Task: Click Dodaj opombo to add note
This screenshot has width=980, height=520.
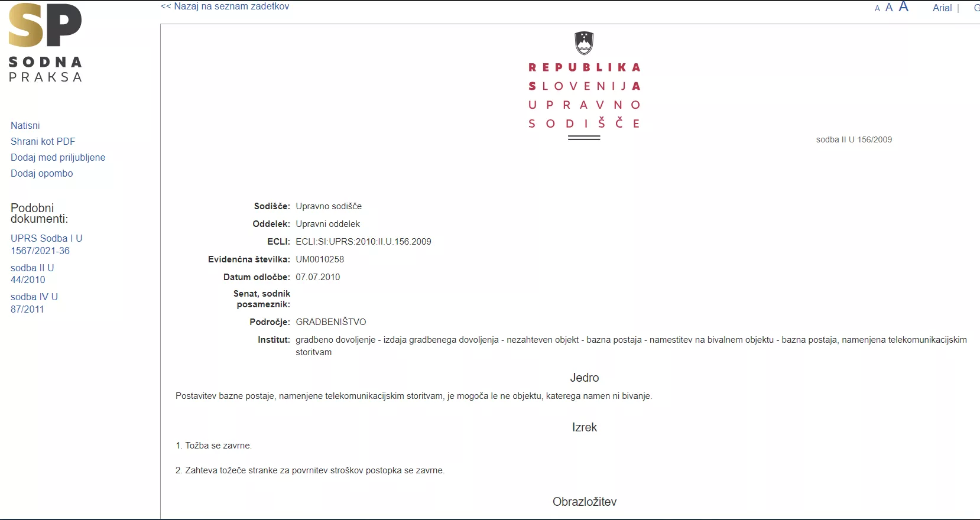Action: coord(42,173)
